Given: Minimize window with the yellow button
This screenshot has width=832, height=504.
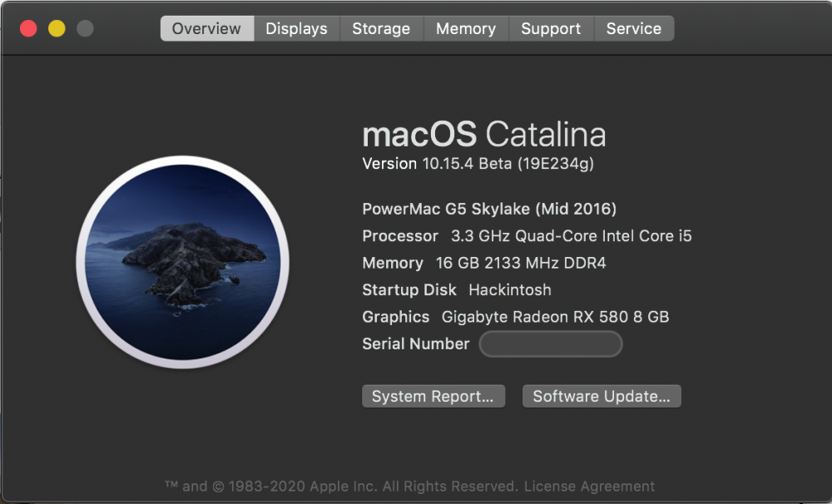Looking at the screenshot, I should (x=57, y=28).
